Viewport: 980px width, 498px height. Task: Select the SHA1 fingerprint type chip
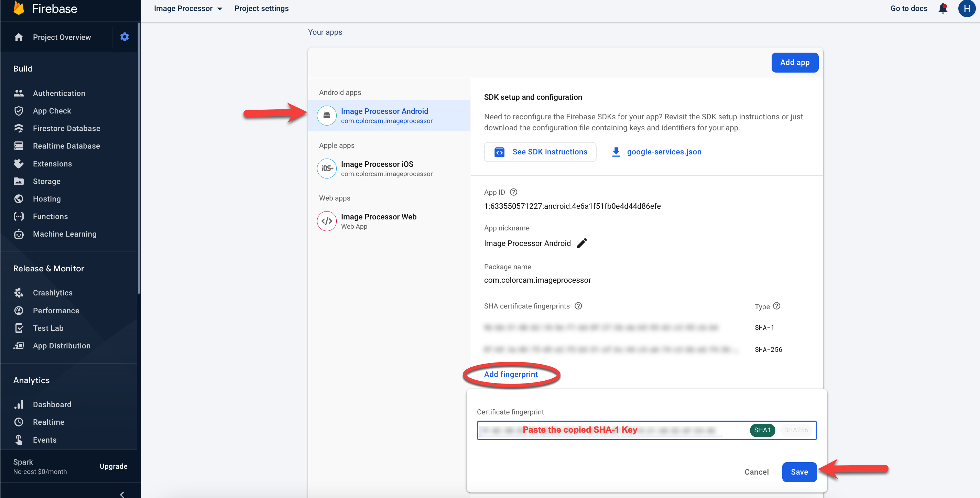coord(762,430)
